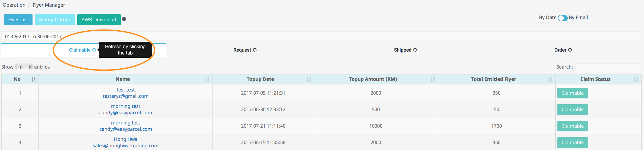Click the AWB Download button
The width and height of the screenshot is (644, 150).
pos(99,20)
